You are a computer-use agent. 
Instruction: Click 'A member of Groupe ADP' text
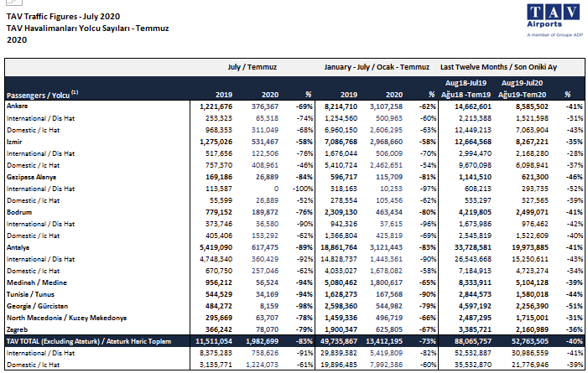click(x=555, y=35)
